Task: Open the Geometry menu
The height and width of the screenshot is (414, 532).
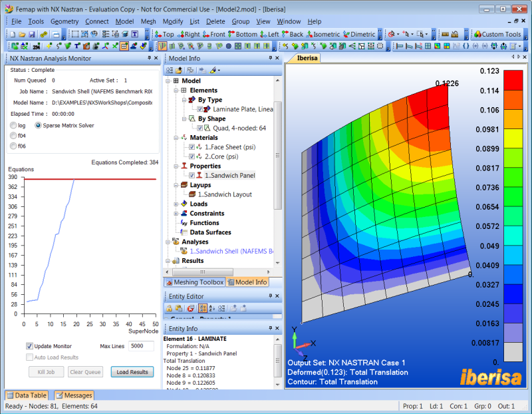Action: [x=65, y=21]
